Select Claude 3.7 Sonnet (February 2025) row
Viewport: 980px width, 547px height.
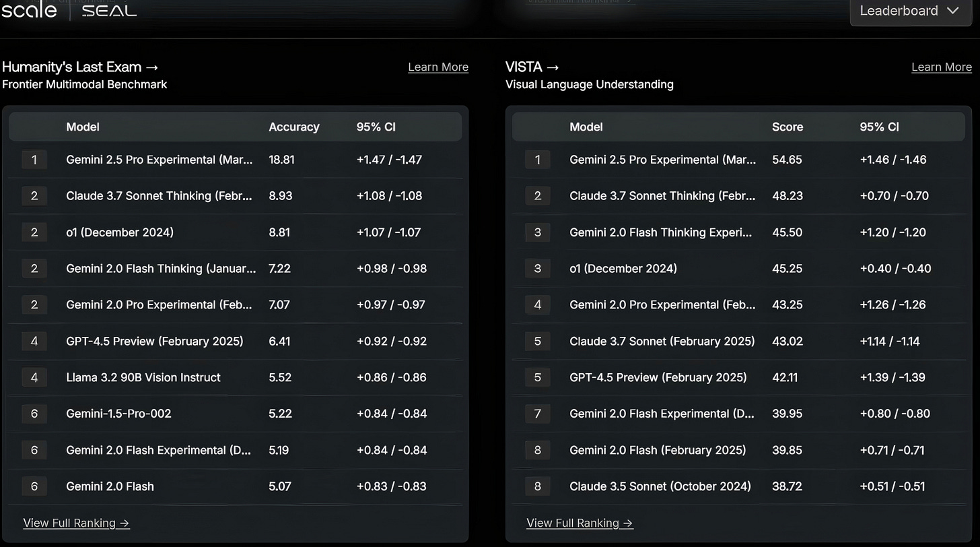tap(739, 342)
